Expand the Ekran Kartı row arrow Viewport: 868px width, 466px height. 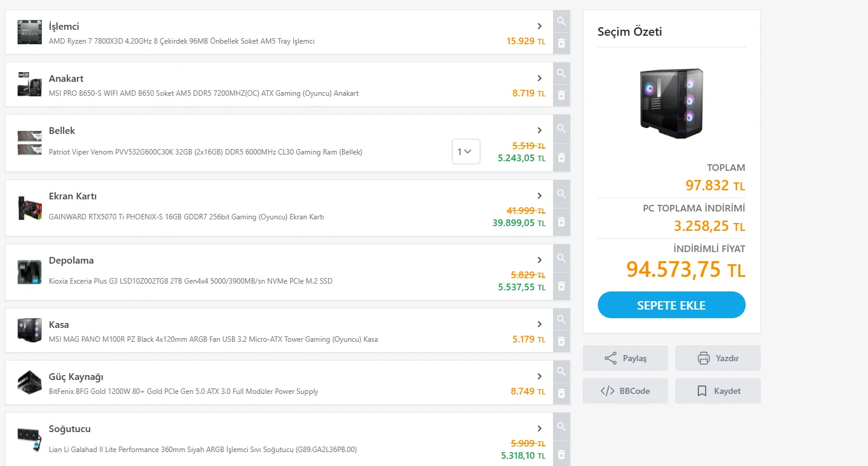(539, 196)
